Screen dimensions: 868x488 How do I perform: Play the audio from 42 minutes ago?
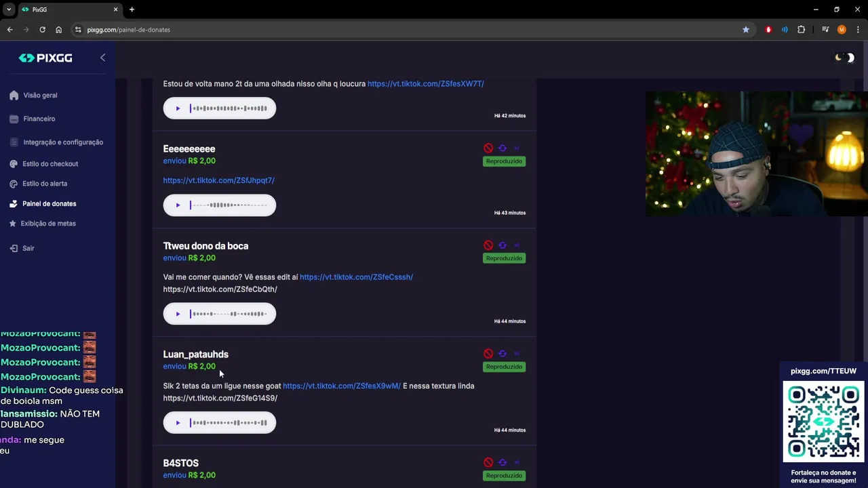point(178,108)
